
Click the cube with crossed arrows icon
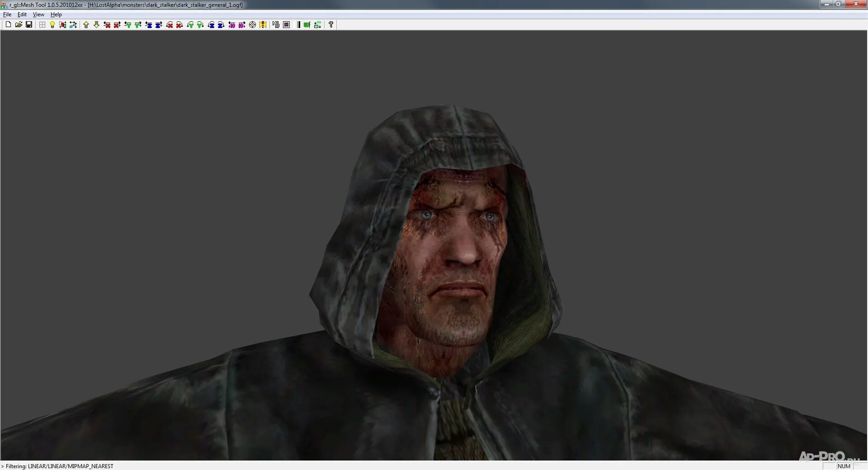(x=73, y=25)
